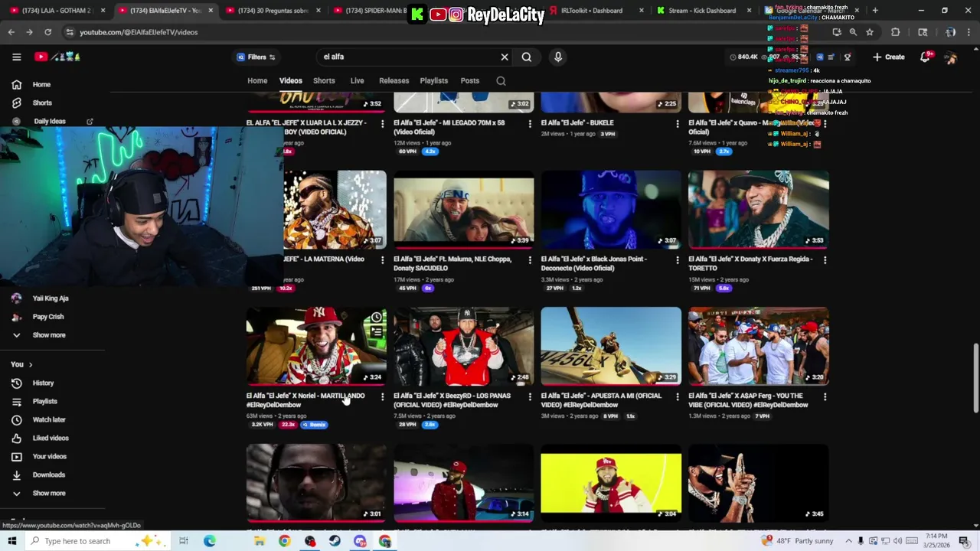Select the Videos tab

coord(290,80)
